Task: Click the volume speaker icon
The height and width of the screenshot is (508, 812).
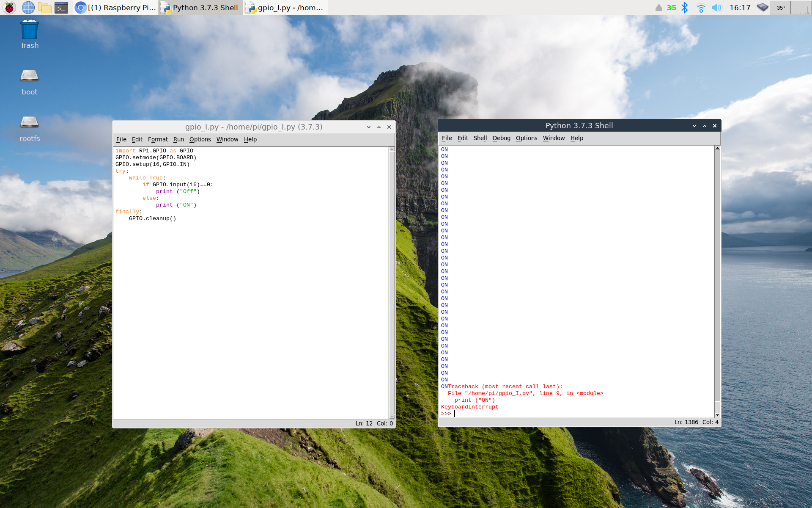Action: [716, 8]
